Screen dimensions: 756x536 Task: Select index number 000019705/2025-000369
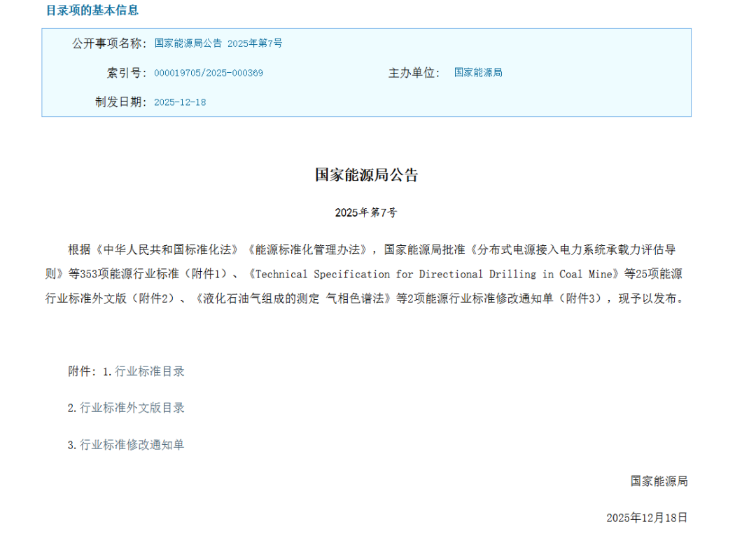click(209, 74)
